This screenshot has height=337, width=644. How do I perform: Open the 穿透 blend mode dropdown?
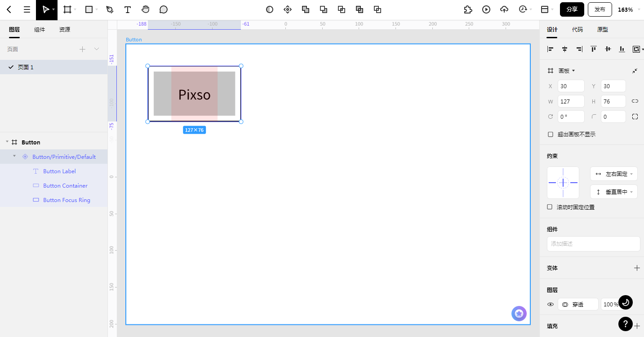point(578,305)
